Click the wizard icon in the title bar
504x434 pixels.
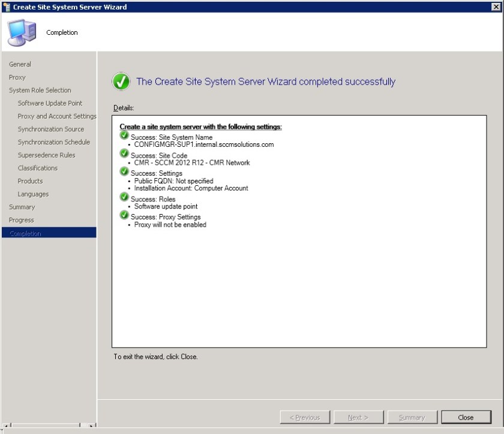(6, 7)
